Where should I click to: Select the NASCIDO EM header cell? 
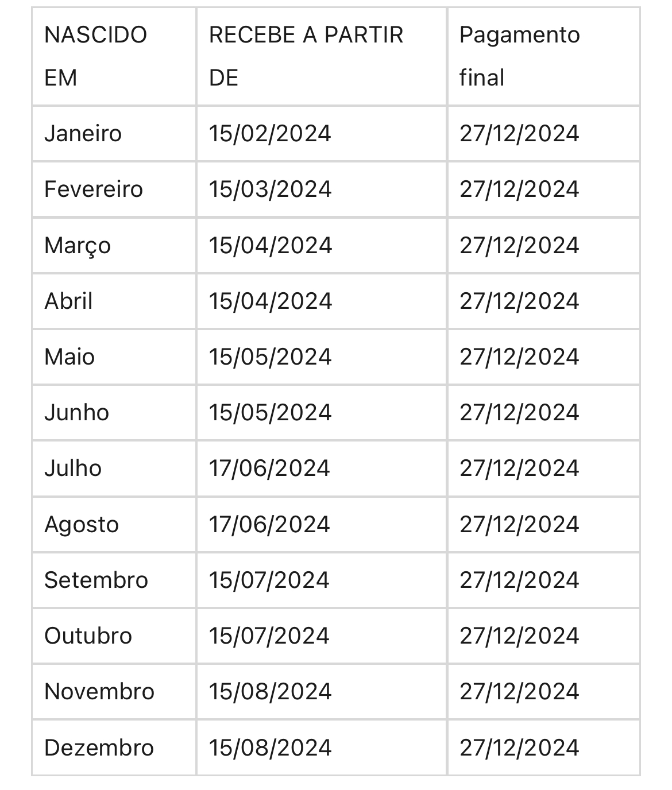pyautogui.click(x=114, y=56)
